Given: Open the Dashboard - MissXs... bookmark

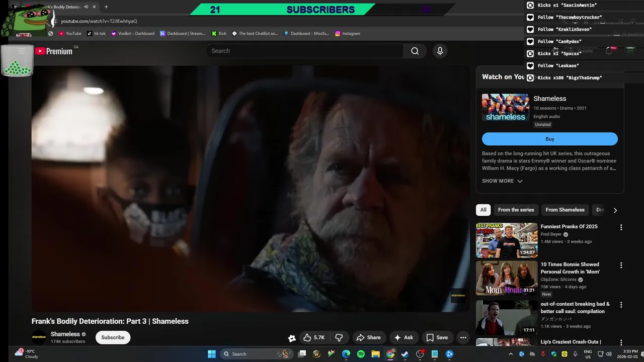Looking at the screenshot, I should point(306,33).
